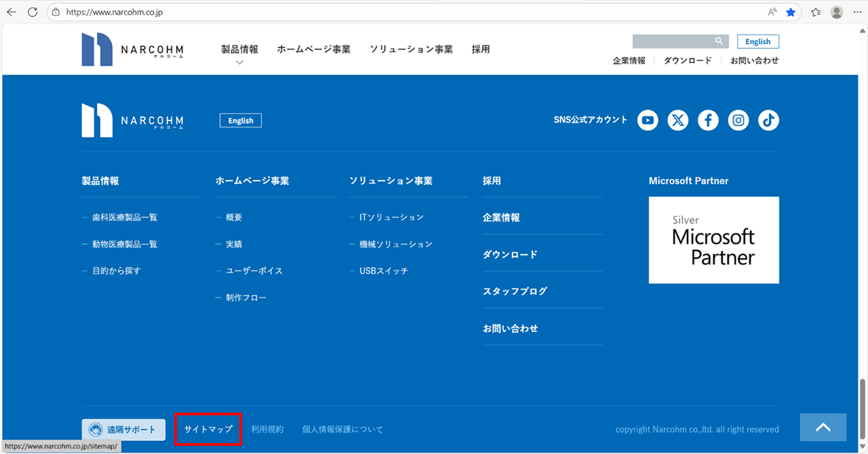Click the favorites star in address bar
Viewport: 868px width, 454px height.
791,12
